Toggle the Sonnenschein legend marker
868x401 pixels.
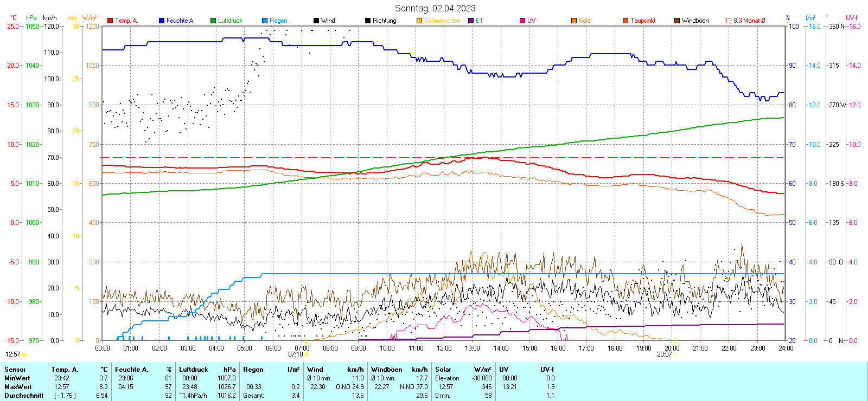click(419, 21)
